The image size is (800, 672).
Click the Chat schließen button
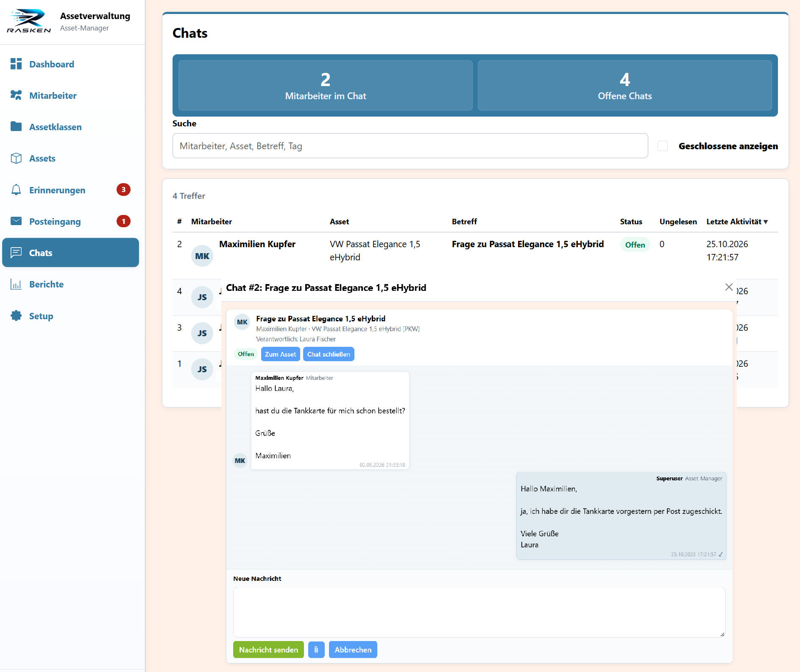pyautogui.click(x=329, y=354)
